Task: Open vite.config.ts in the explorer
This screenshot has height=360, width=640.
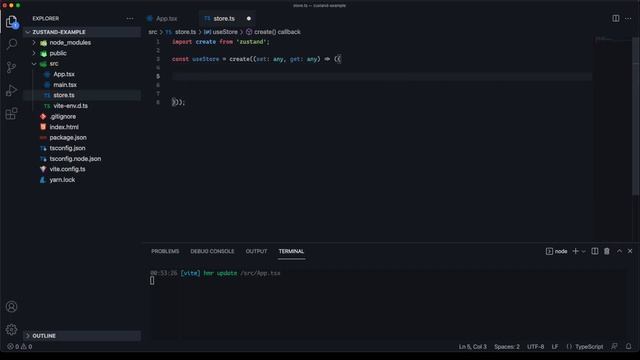Action: [82, 169]
